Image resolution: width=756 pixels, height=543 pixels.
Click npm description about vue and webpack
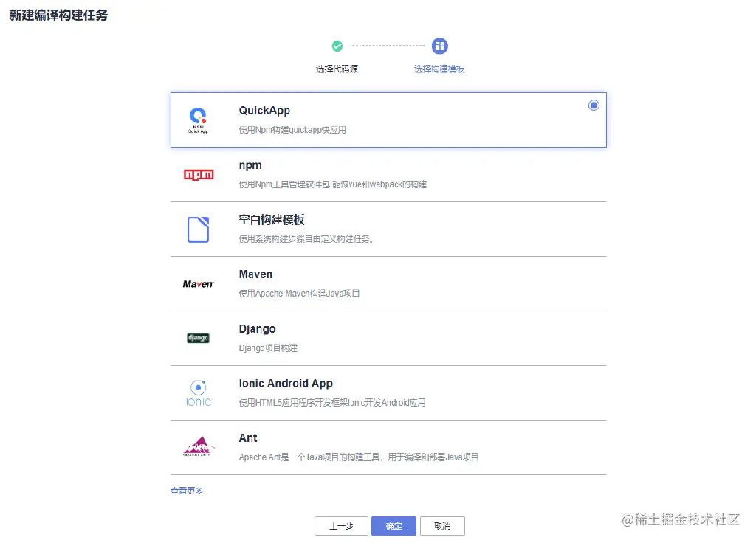(x=333, y=184)
